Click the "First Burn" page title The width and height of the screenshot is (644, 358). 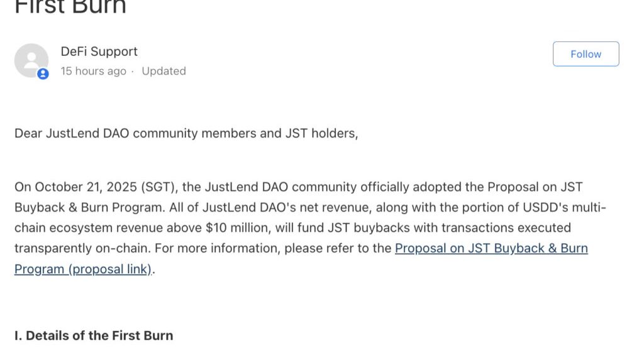[70, 6]
